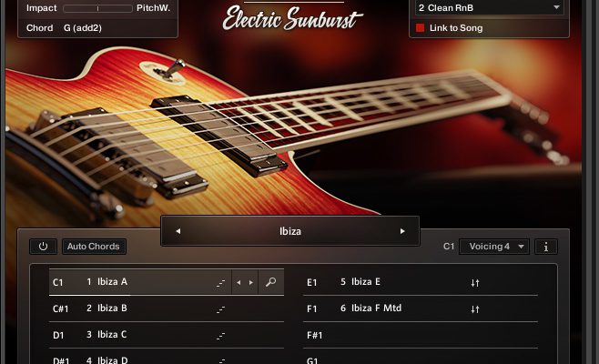Click the empty F#1 pattern slot
The image size is (599, 364).
(421, 335)
